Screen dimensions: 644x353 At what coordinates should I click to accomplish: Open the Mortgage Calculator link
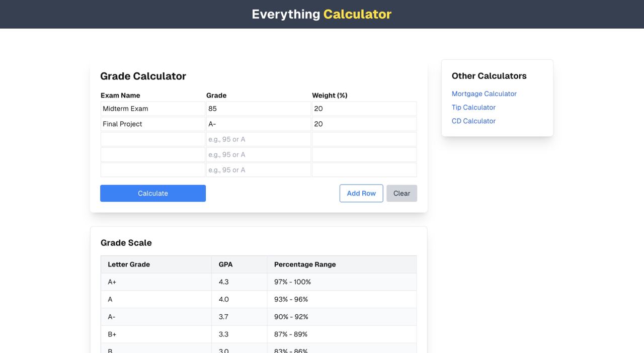pos(484,94)
